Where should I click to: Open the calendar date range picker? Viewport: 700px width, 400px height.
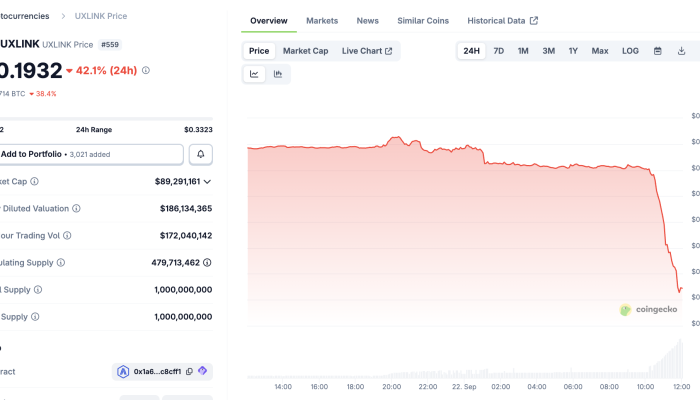(x=658, y=51)
